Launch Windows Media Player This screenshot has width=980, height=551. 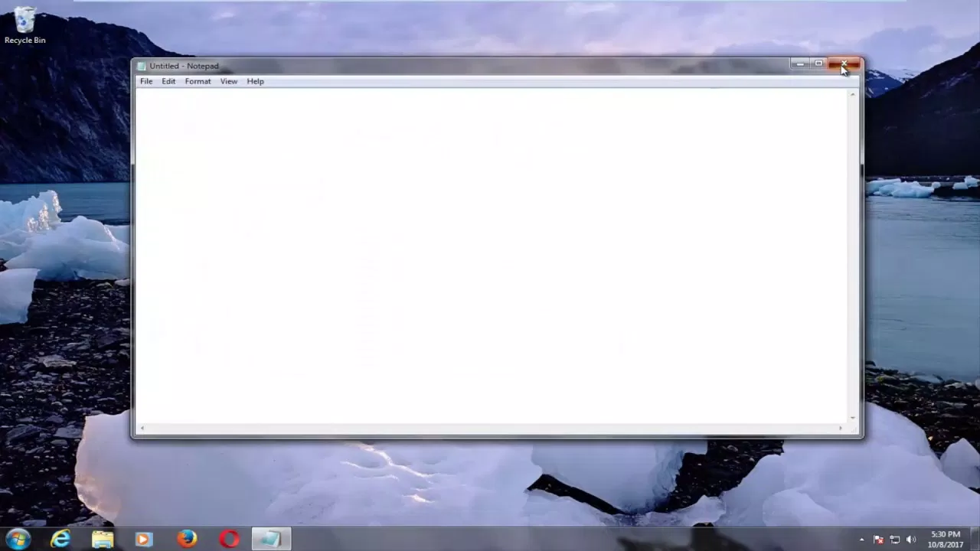[x=143, y=539]
